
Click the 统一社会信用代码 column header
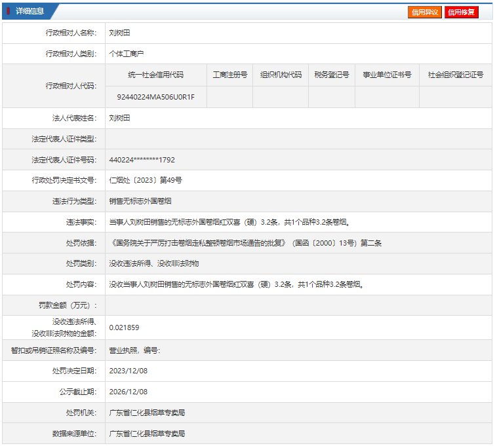click(155, 75)
